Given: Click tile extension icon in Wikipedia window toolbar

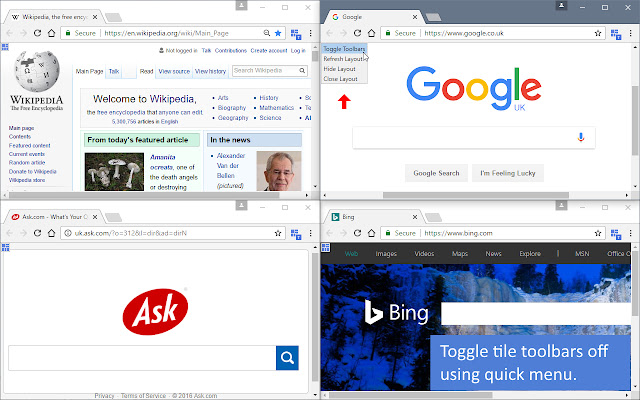Looking at the screenshot, I should (x=296, y=34).
